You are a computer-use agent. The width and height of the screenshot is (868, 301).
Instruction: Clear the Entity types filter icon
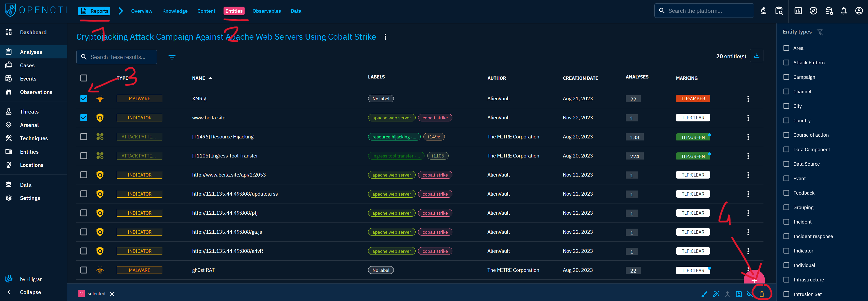click(x=820, y=32)
